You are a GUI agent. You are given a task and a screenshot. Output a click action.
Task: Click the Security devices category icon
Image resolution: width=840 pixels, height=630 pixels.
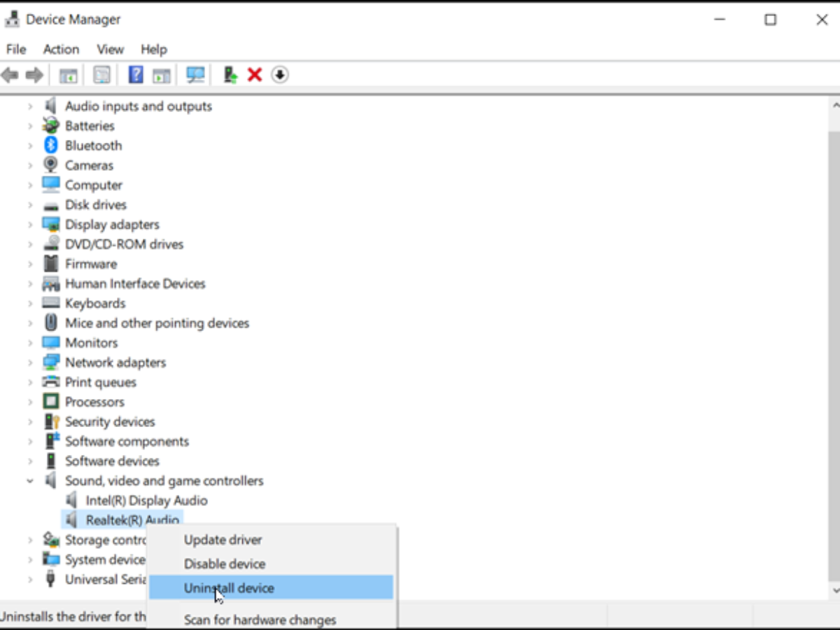click(51, 421)
